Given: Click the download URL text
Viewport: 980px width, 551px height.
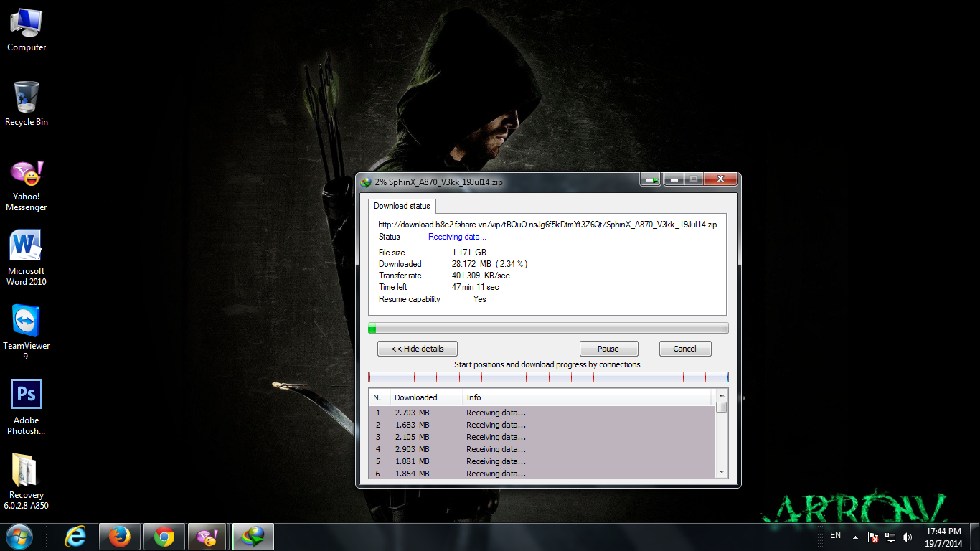Looking at the screenshot, I should pyautogui.click(x=547, y=225).
